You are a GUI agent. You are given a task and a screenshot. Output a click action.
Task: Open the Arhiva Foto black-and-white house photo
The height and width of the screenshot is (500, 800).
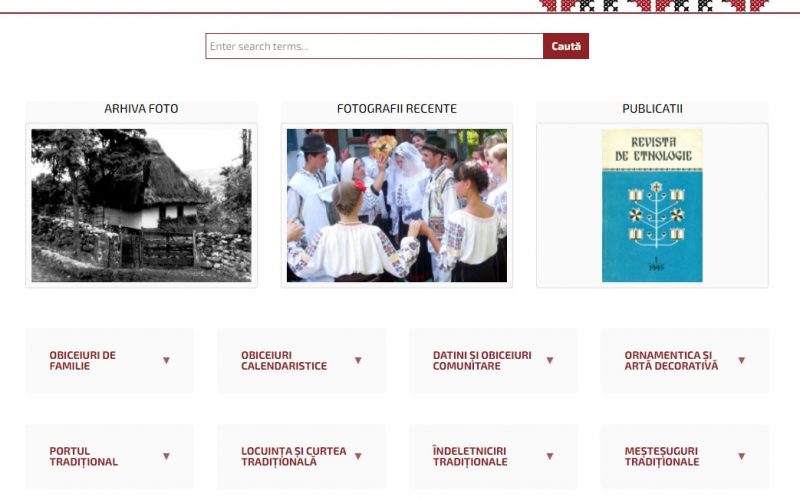pos(141,205)
